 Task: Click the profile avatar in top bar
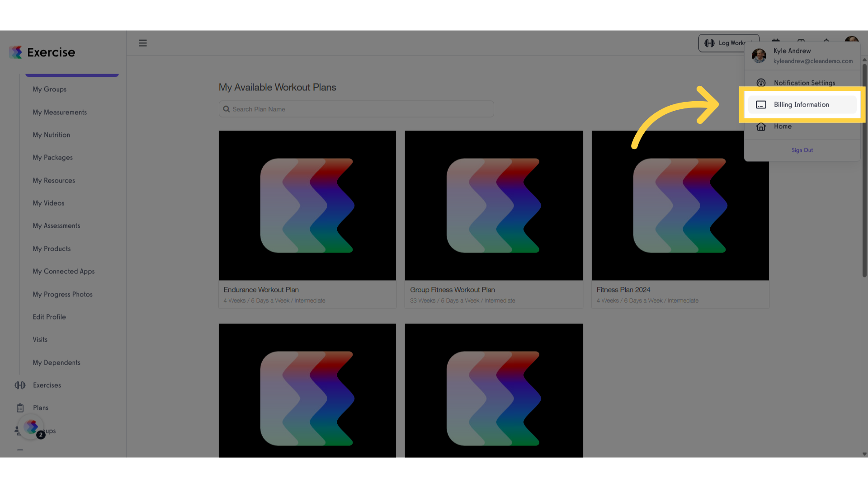(x=852, y=41)
